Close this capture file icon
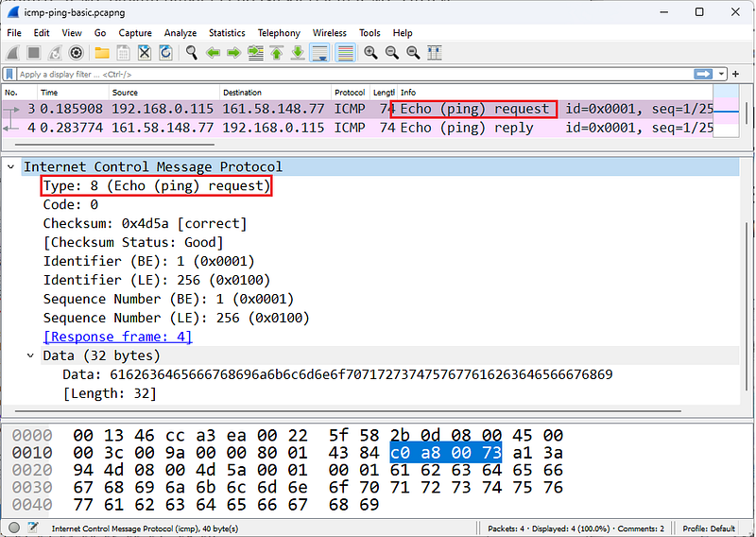 [x=145, y=53]
